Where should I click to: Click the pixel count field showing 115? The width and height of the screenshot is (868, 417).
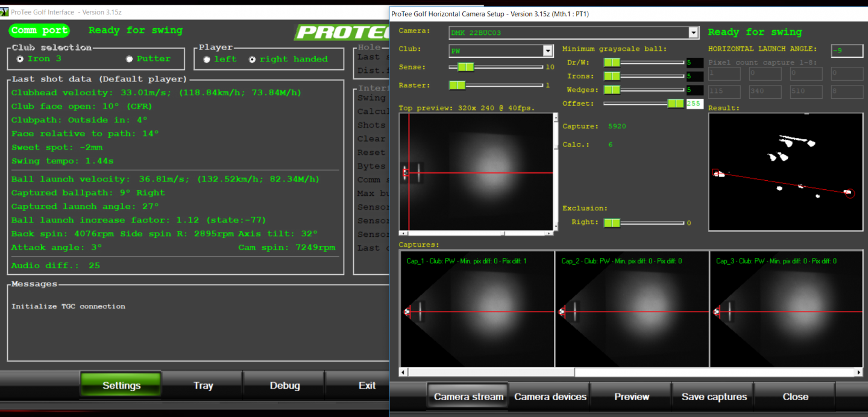[x=723, y=92]
